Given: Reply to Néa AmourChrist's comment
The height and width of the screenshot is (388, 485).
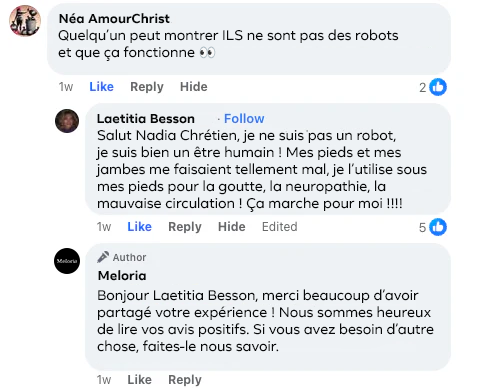Looking at the screenshot, I should click(x=147, y=87).
